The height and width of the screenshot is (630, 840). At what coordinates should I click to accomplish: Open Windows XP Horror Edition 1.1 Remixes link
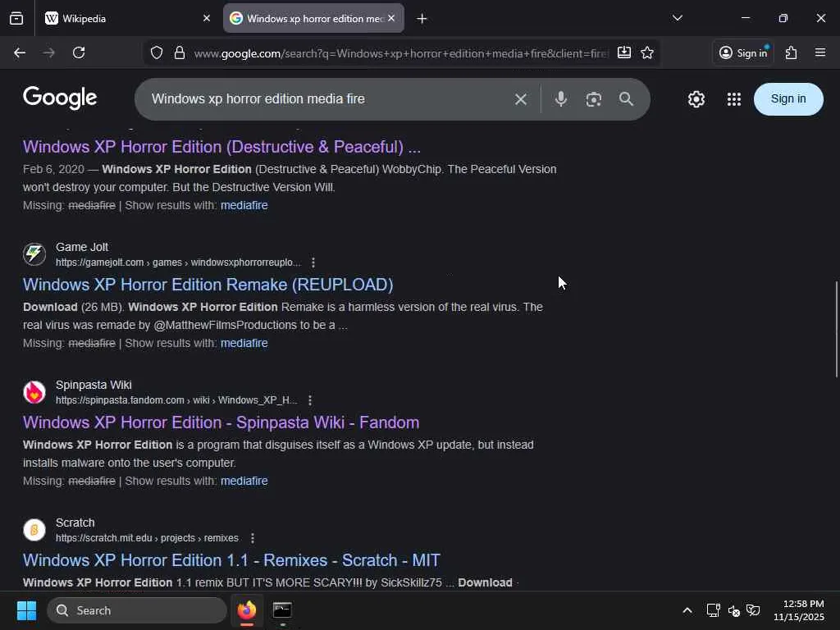point(231,559)
